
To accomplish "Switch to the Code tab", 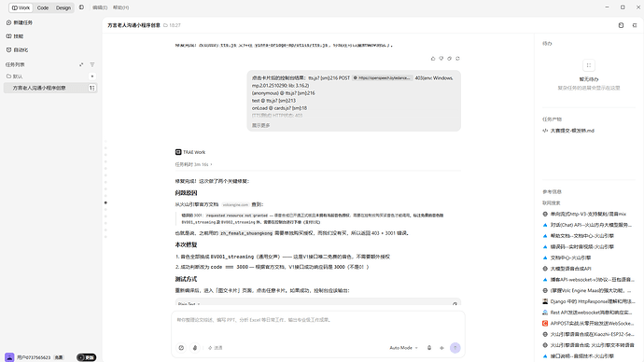I will click(x=43, y=7).
